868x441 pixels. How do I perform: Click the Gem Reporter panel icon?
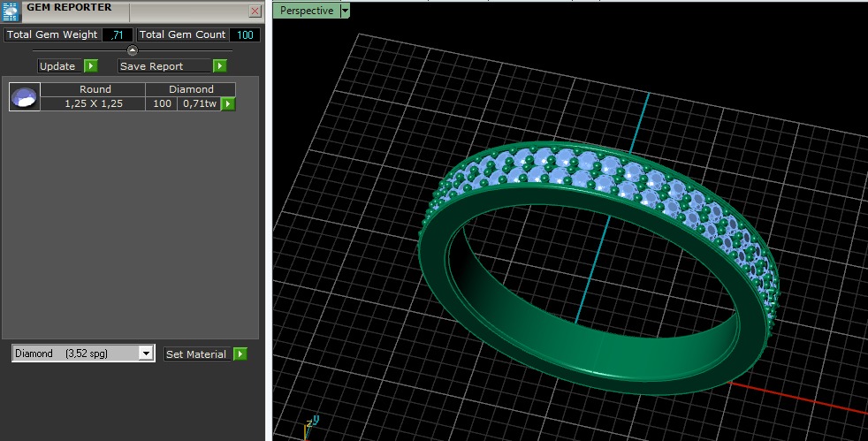[11, 11]
